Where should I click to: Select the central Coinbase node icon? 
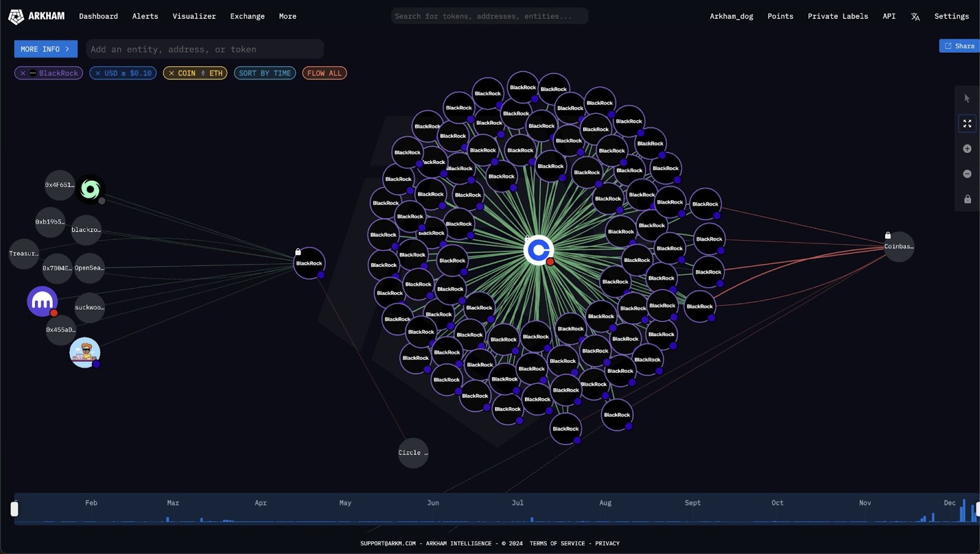coord(539,250)
